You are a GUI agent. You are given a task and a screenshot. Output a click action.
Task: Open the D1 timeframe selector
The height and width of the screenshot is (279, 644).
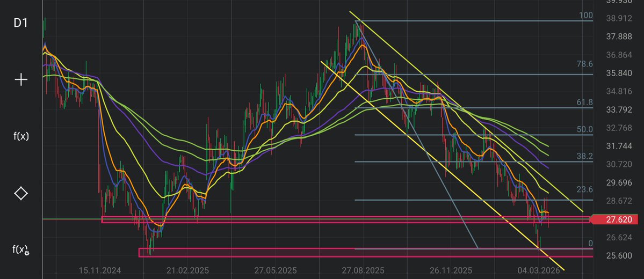20,23
